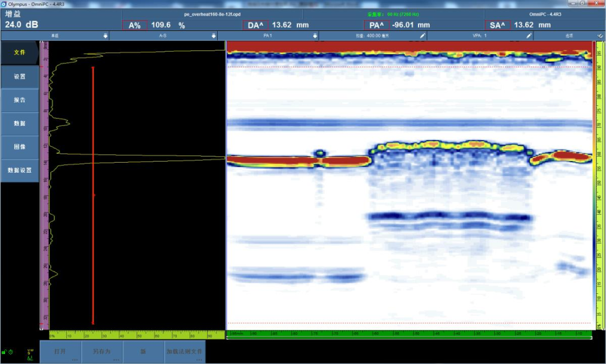Open the 设置 (Settings) menu

pyautogui.click(x=19, y=76)
